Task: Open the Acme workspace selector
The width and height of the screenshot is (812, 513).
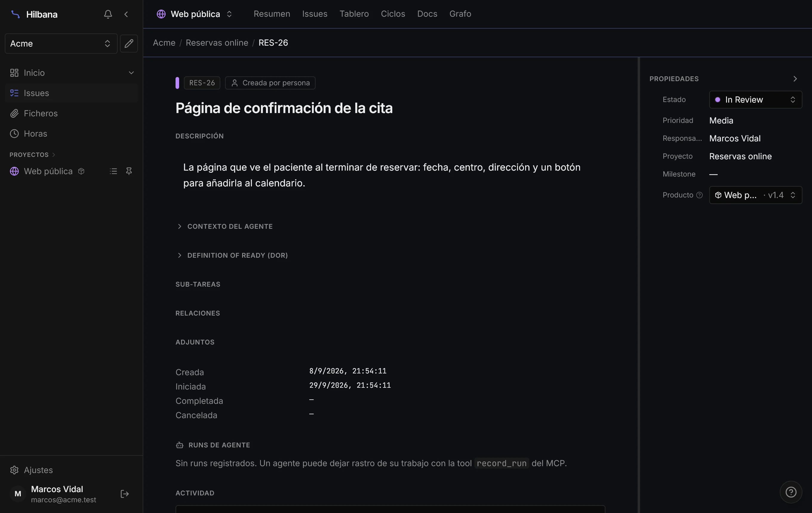Action: 61,44
